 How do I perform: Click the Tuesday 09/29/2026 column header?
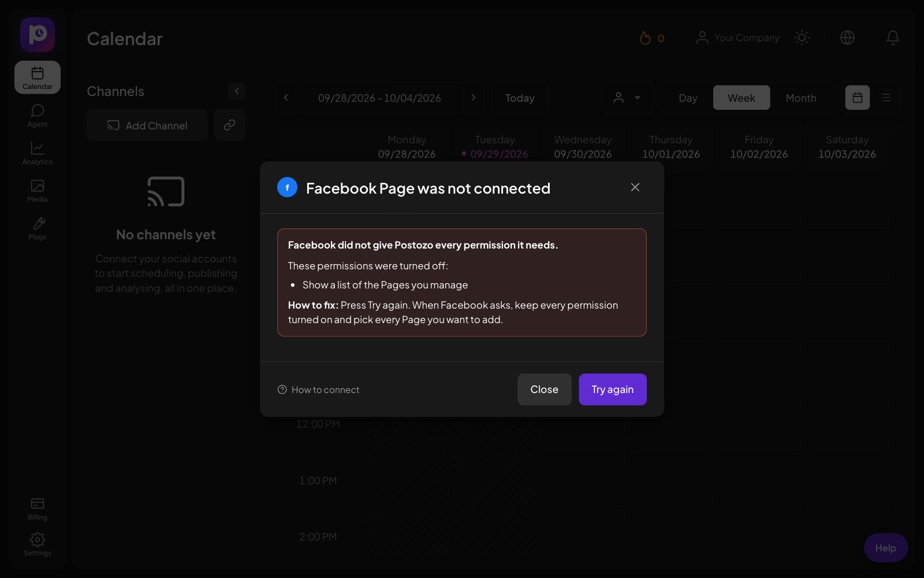pyautogui.click(x=495, y=147)
